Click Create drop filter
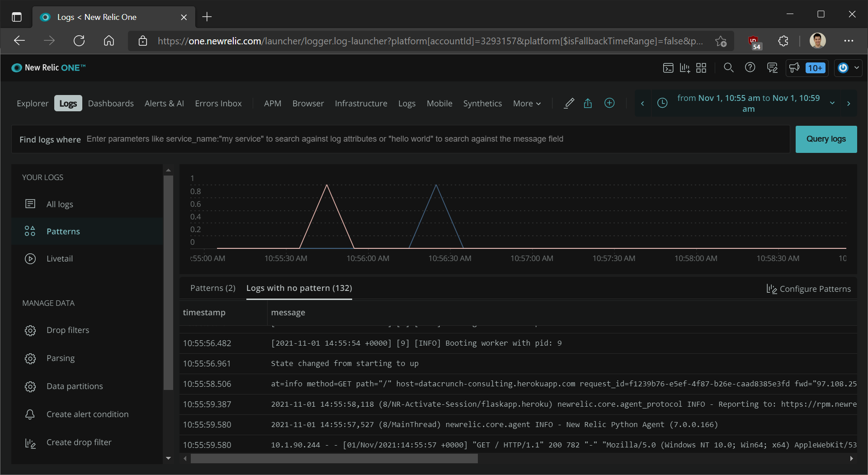 pos(87,442)
